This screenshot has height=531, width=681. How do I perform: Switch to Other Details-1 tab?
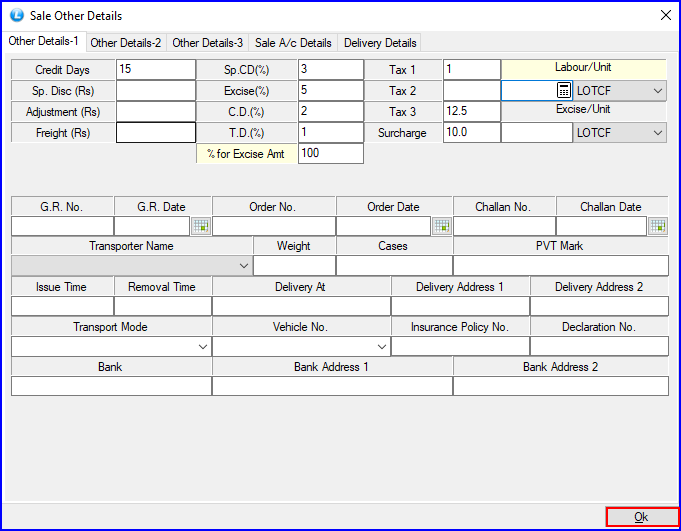43,41
